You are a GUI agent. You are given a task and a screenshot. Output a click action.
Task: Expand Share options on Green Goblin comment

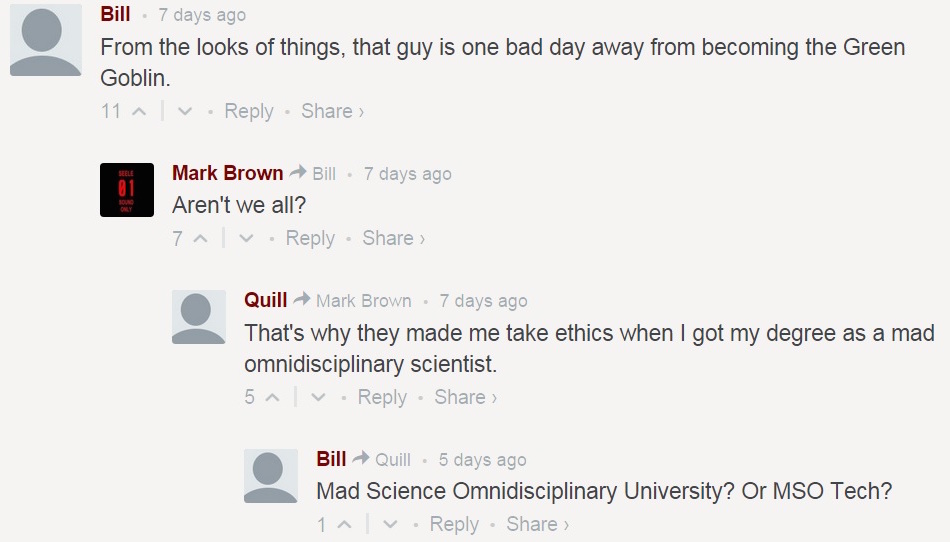click(x=332, y=111)
